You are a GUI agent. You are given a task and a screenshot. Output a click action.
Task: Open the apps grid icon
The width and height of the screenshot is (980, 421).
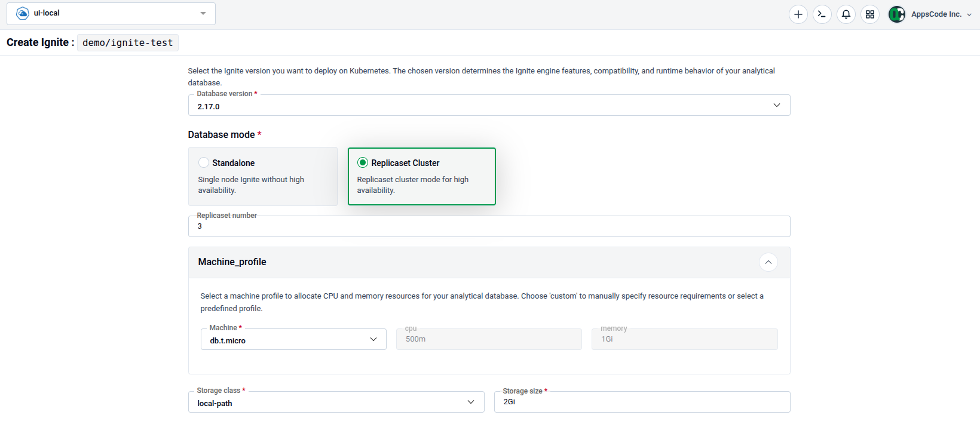coord(869,14)
